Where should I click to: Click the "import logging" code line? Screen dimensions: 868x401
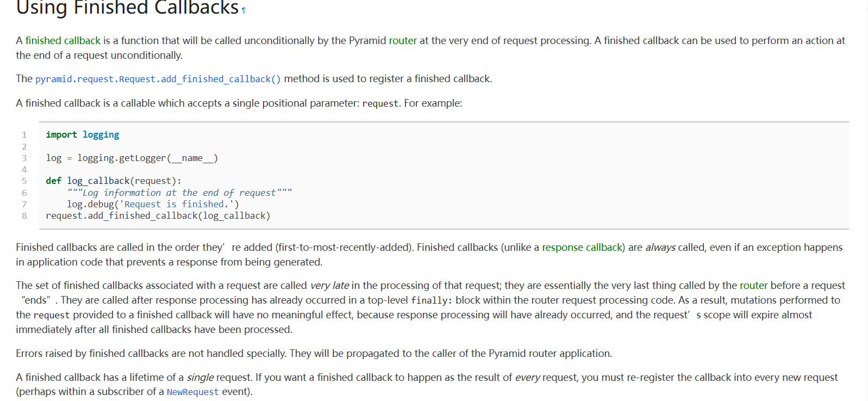(x=83, y=135)
